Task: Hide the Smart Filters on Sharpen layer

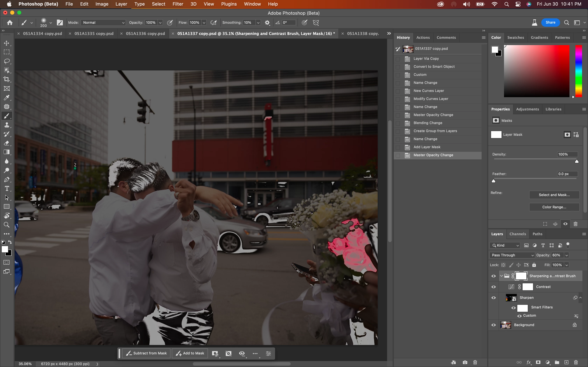Action: pyautogui.click(x=513, y=308)
